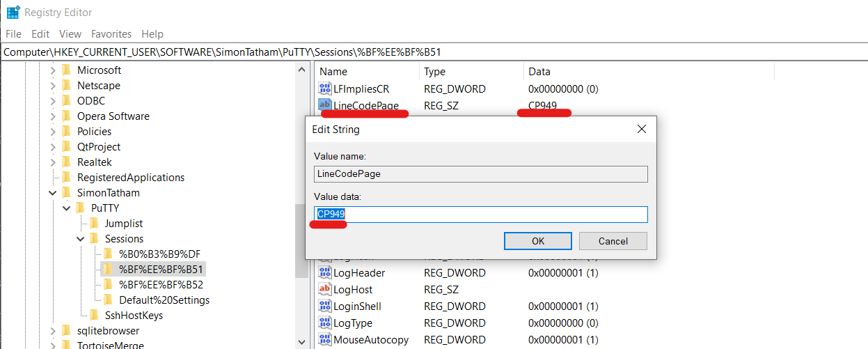Viewport: 868px width, 349px height.
Task: Expand the Opera Software key
Action: [53, 116]
